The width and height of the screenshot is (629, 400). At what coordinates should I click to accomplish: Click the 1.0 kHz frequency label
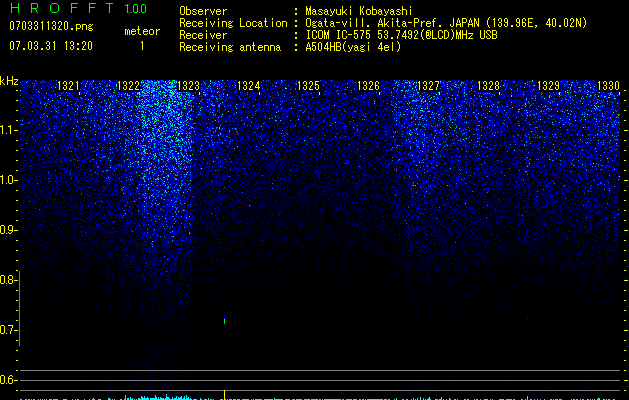point(8,180)
